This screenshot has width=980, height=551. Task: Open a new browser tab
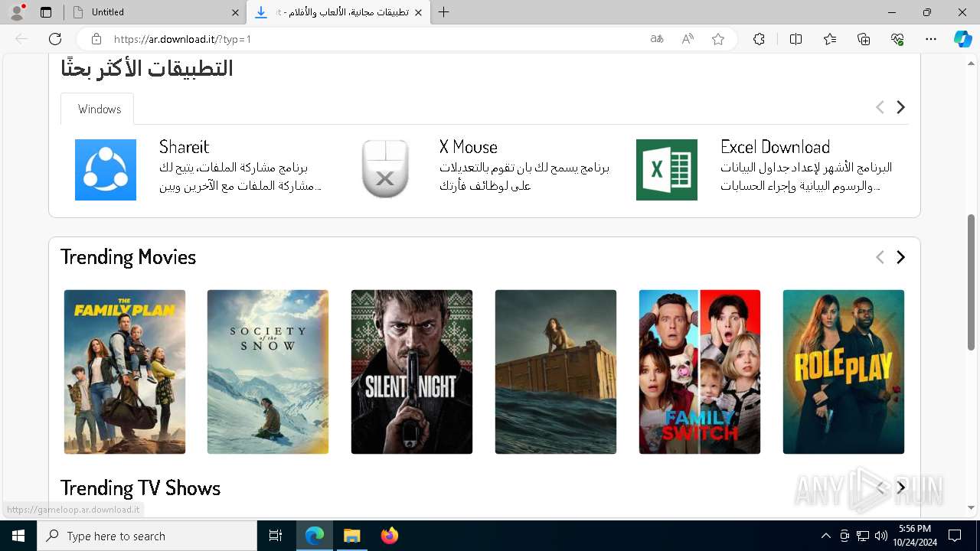coord(444,12)
